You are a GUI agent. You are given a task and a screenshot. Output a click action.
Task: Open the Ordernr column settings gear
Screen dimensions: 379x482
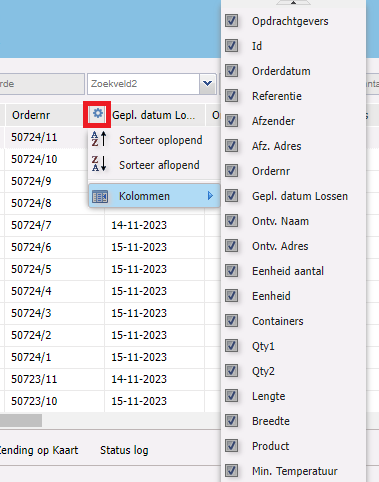[97, 114]
